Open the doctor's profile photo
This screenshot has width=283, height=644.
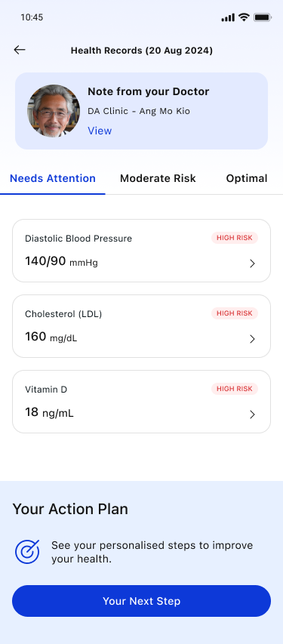[54, 111]
